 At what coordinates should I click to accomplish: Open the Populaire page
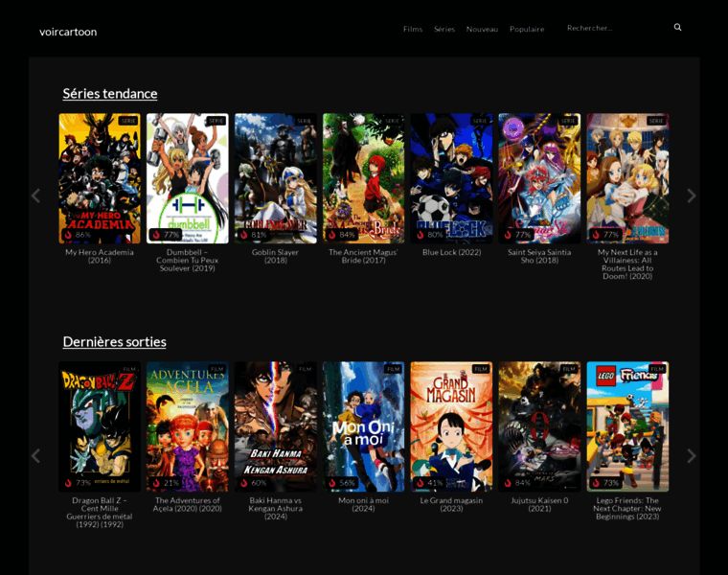(527, 29)
